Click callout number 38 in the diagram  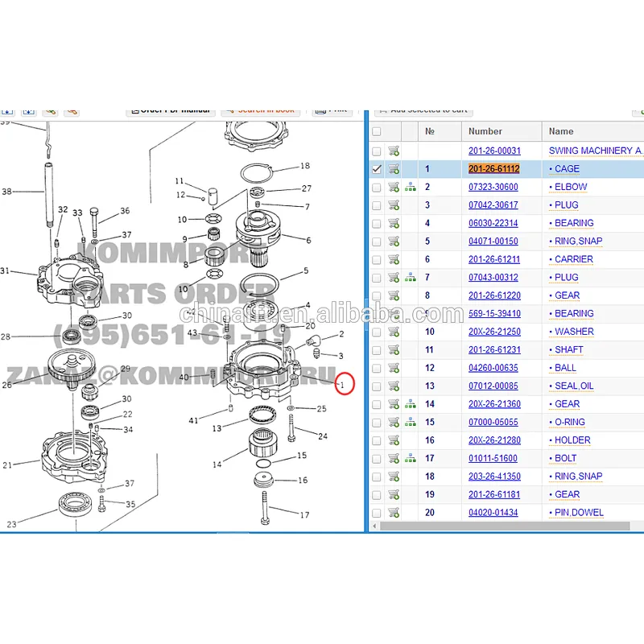(x=6, y=192)
